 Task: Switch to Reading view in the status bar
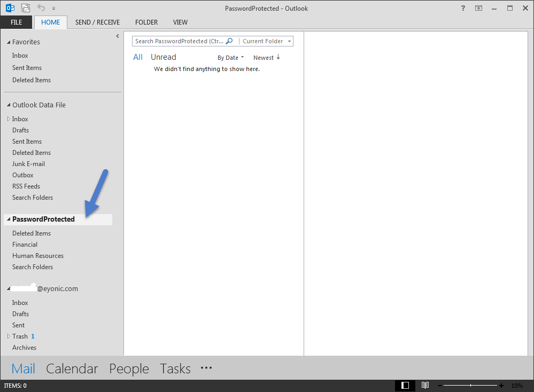[x=425, y=385]
